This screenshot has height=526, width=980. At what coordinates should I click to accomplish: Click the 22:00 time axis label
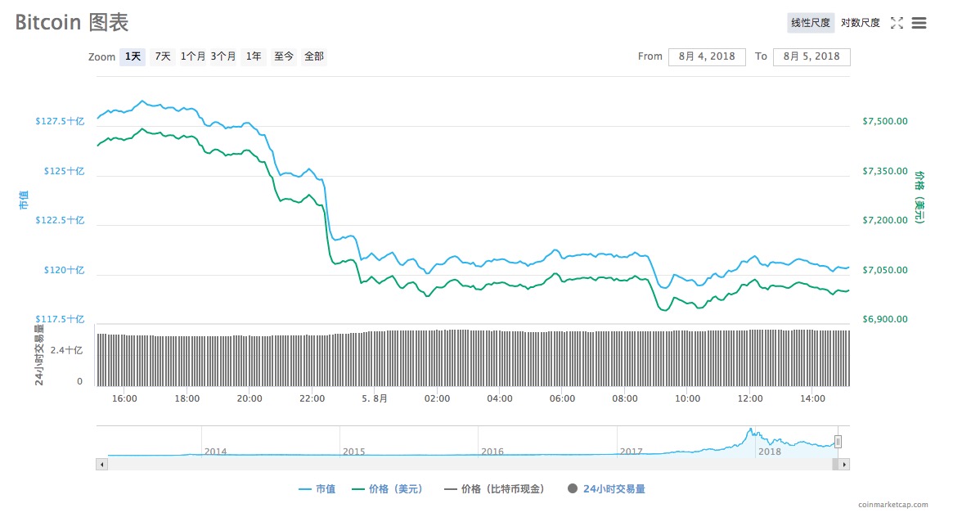tap(312, 398)
